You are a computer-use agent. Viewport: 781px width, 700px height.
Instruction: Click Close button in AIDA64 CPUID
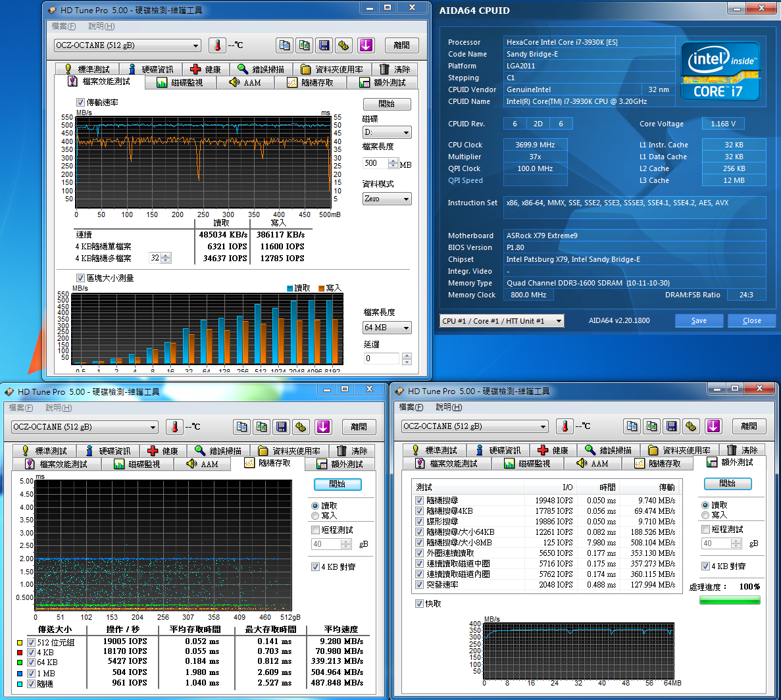[x=751, y=320]
